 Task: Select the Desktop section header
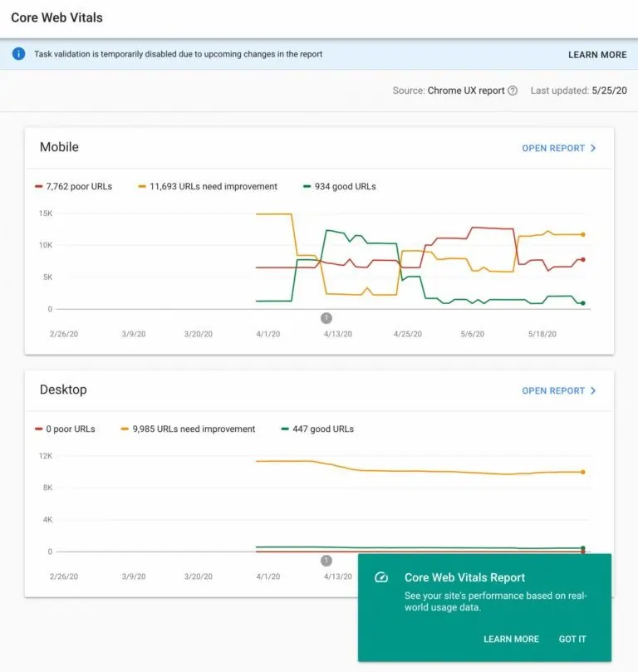pos(63,390)
